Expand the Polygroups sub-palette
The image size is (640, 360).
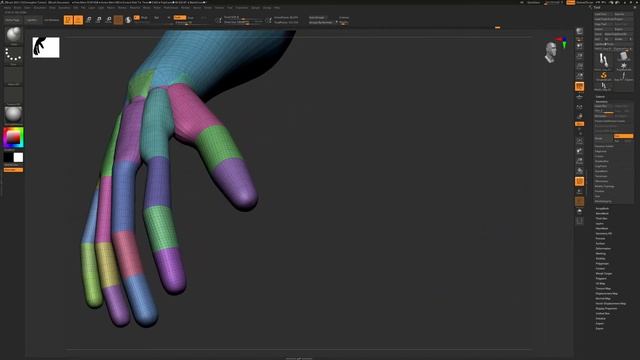pos(602,264)
